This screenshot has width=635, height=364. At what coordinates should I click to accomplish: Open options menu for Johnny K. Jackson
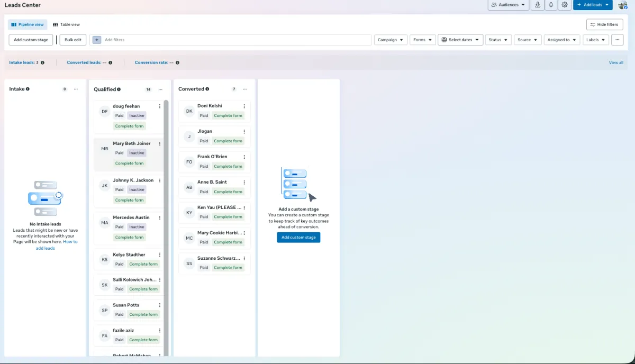click(x=160, y=180)
